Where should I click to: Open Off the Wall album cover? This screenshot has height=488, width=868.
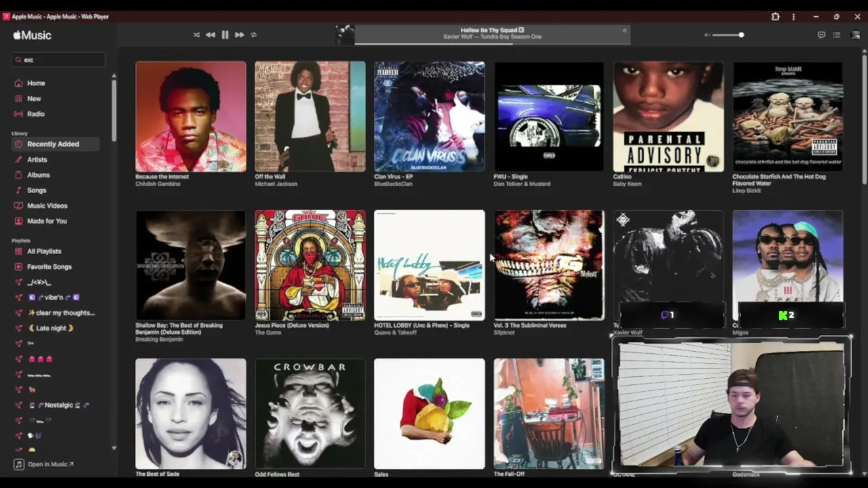tap(310, 117)
